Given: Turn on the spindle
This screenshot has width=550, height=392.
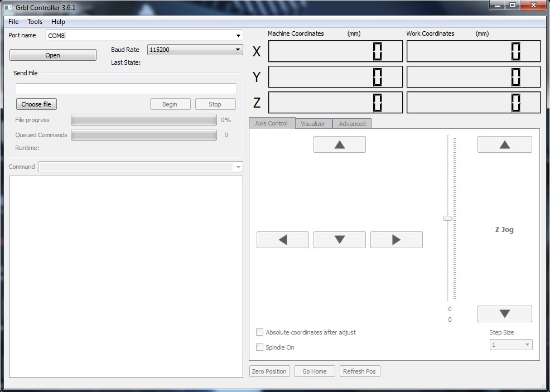Looking at the screenshot, I should pos(259,347).
